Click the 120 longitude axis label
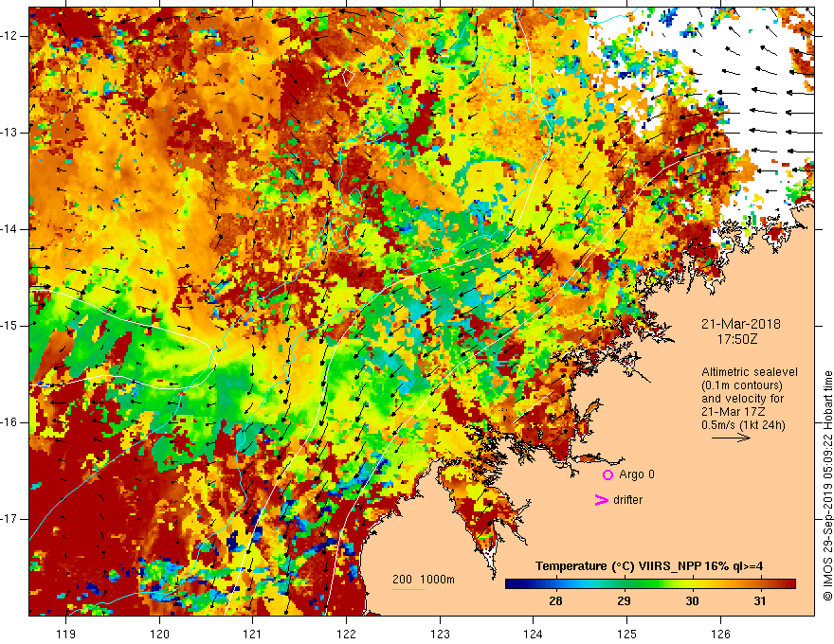The image size is (834, 644). [159, 634]
